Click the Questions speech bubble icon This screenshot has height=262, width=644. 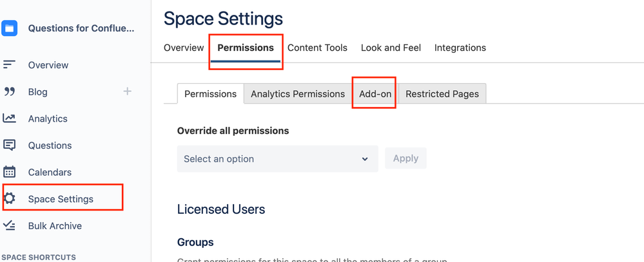click(9, 145)
